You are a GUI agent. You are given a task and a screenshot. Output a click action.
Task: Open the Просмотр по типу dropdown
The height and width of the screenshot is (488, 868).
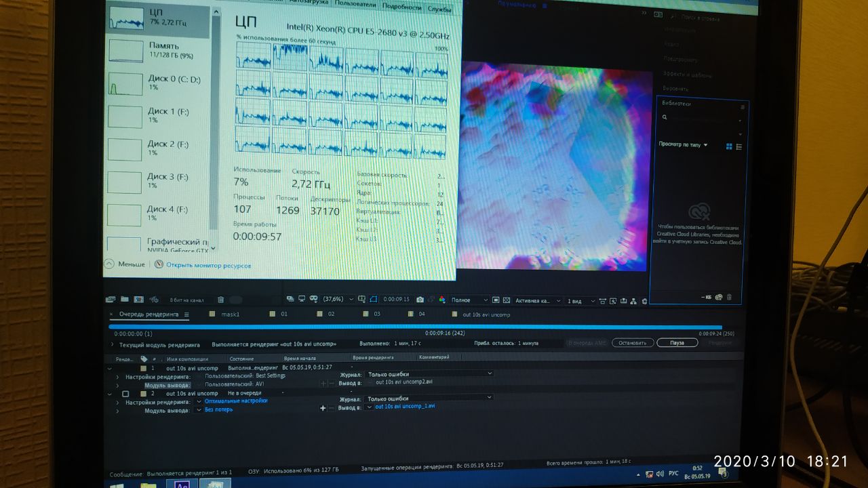(x=683, y=144)
